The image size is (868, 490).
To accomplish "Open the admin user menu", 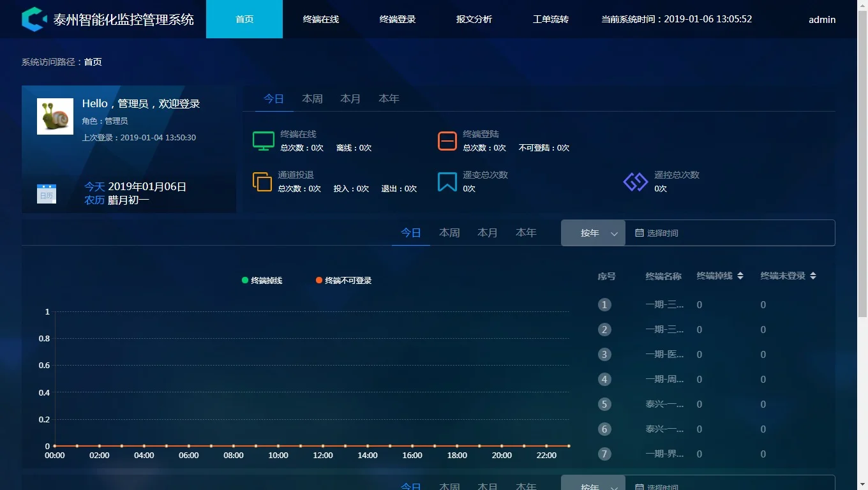I will [822, 19].
